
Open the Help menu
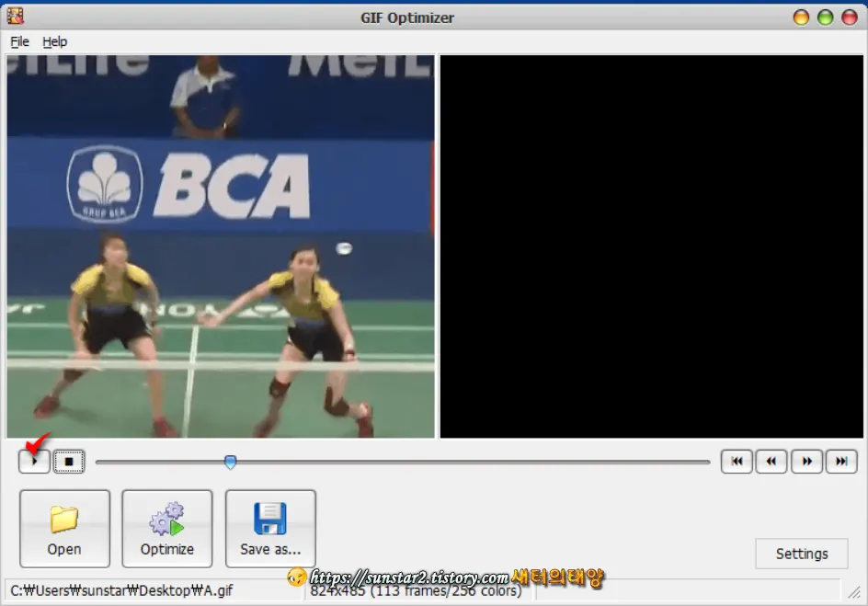pos(54,41)
